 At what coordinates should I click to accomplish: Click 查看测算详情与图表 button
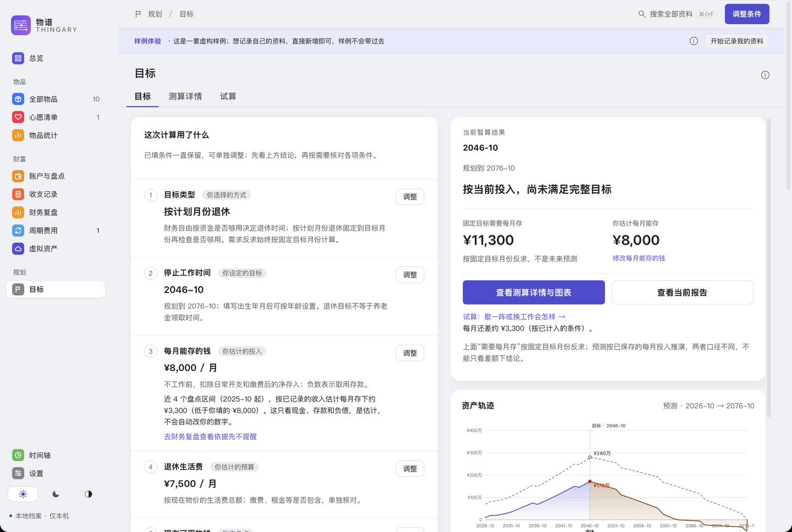[533, 292]
